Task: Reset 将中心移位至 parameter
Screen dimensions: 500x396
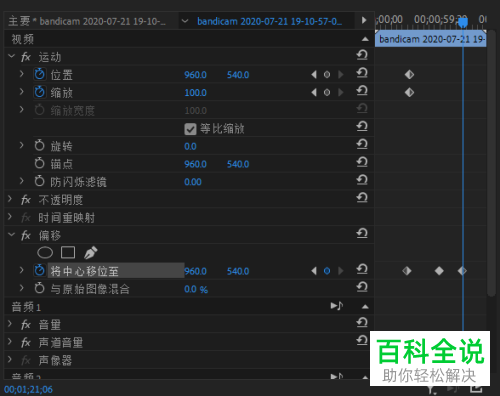Action: pyautogui.click(x=362, y=269)
